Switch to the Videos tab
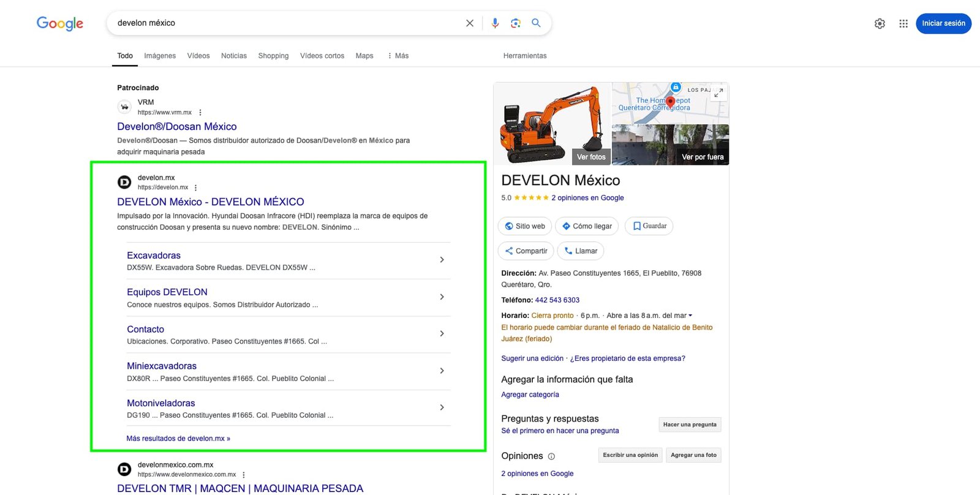Screen dimensions: 980x495 (198, 56)
